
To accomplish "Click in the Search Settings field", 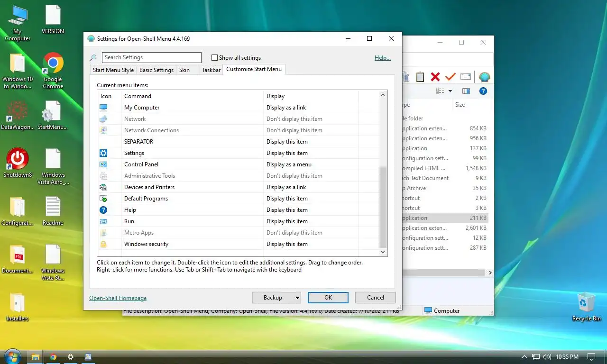I will coord(152,57).
